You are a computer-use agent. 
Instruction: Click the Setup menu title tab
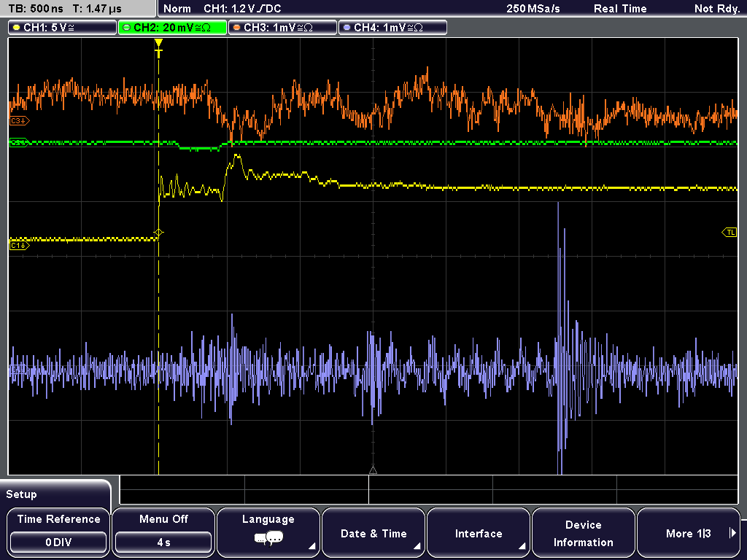(55, 494)
